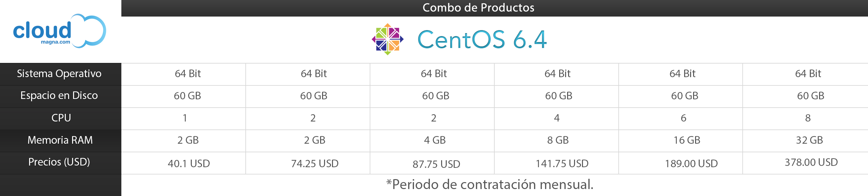Select the Combo de Productos header
The height and width of the screenshot is (196, 868).
(478, 7)
